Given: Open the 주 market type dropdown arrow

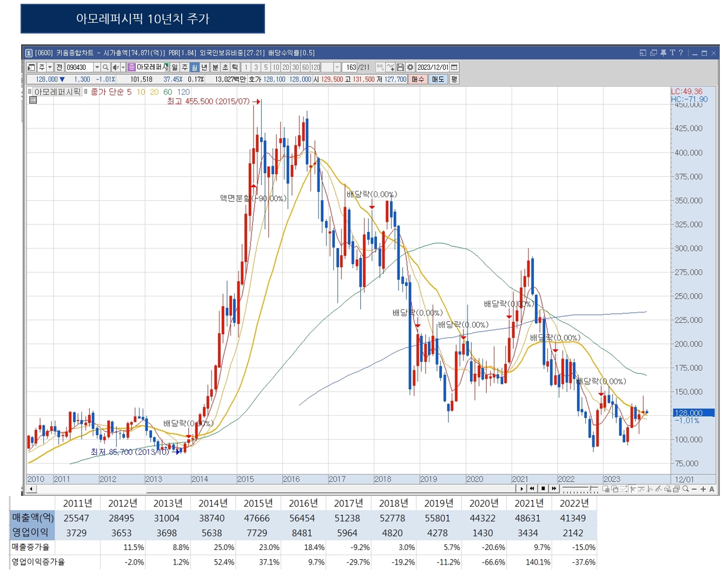Looking at the screenshot, I should [50, 67].
